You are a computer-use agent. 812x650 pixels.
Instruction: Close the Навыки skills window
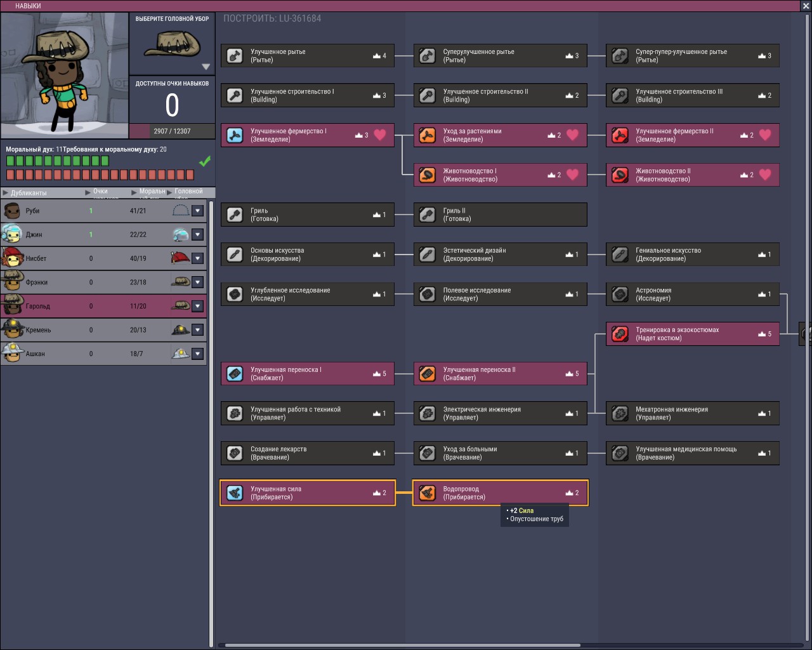[x=806, y=6]
